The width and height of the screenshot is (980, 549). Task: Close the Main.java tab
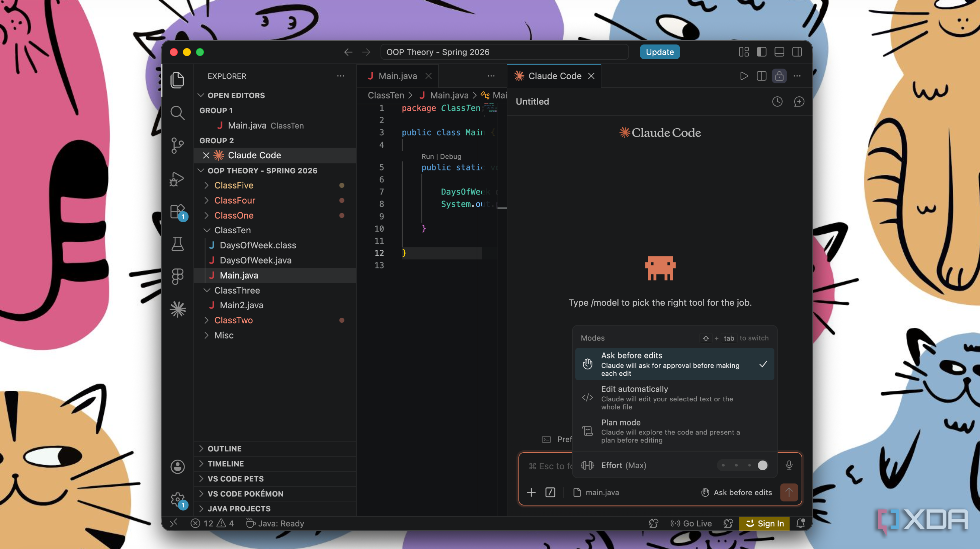[x=428, y=76]
